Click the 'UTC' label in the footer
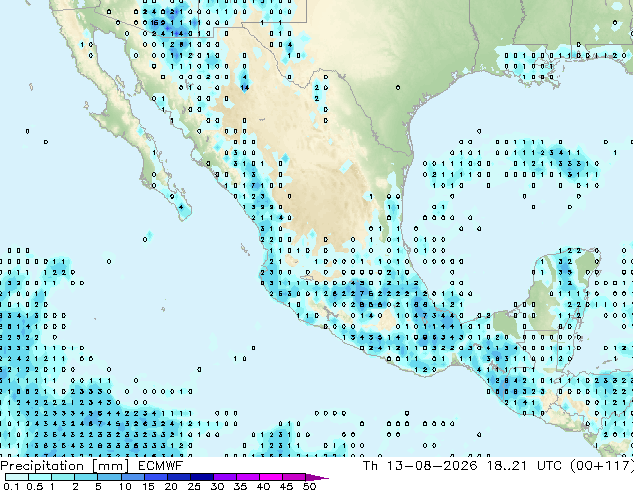 549,466
